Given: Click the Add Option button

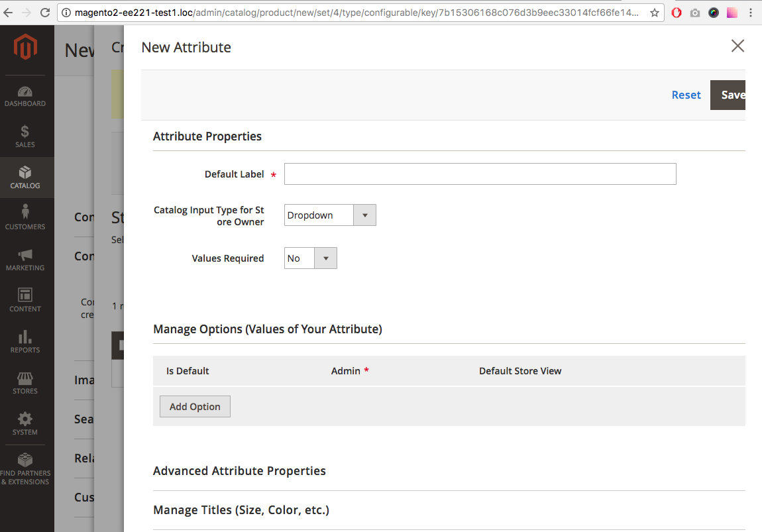Looking at the screenshot, I should click(x=195, y=407).
